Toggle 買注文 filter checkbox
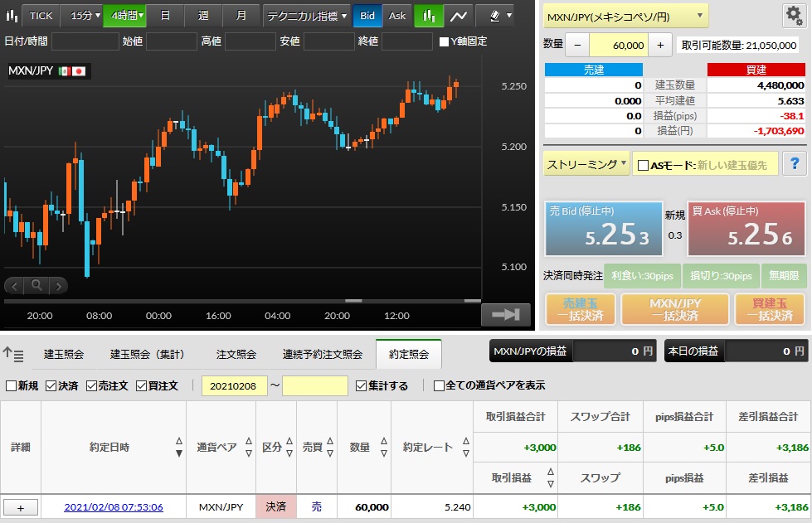812x523 pixels. (141, 386)
